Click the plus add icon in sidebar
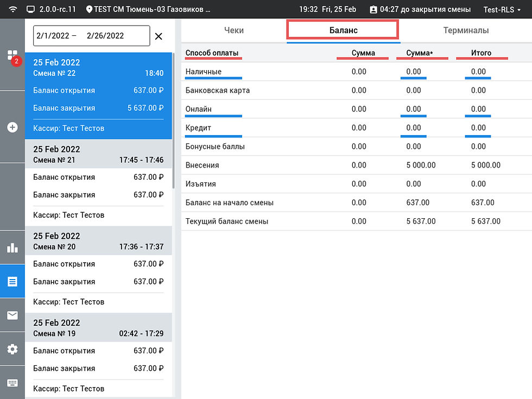 click(x=12, y=127)
